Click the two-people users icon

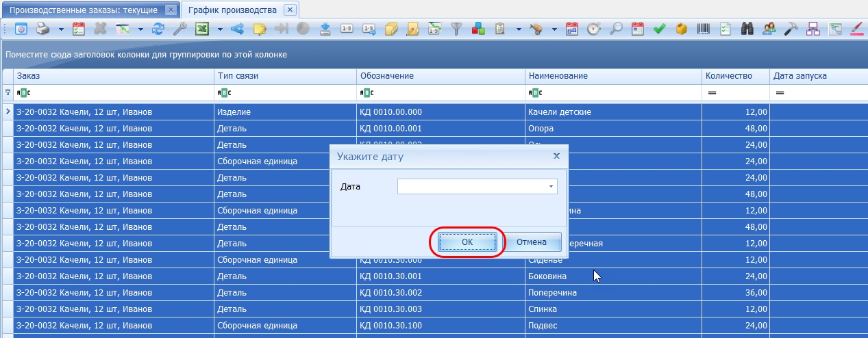[769, 29]
